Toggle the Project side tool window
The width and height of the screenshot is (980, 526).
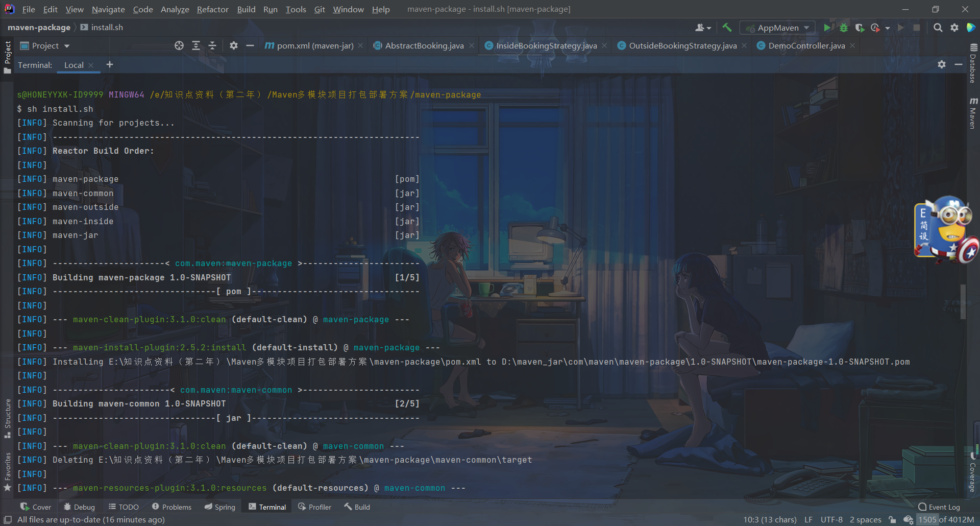(x=8, y=57)
